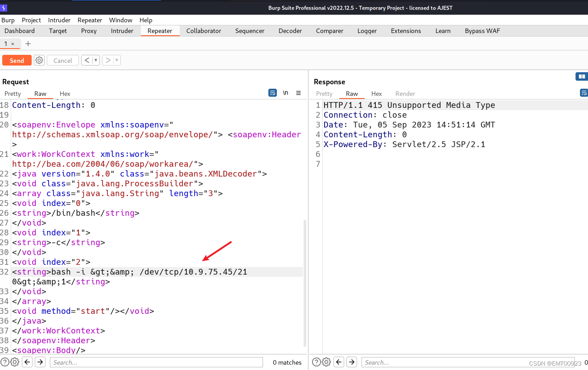The width and height of the screenshot is (588, 370).
Task: Toggle line wrap in Response editor
Action: point(584,93)
